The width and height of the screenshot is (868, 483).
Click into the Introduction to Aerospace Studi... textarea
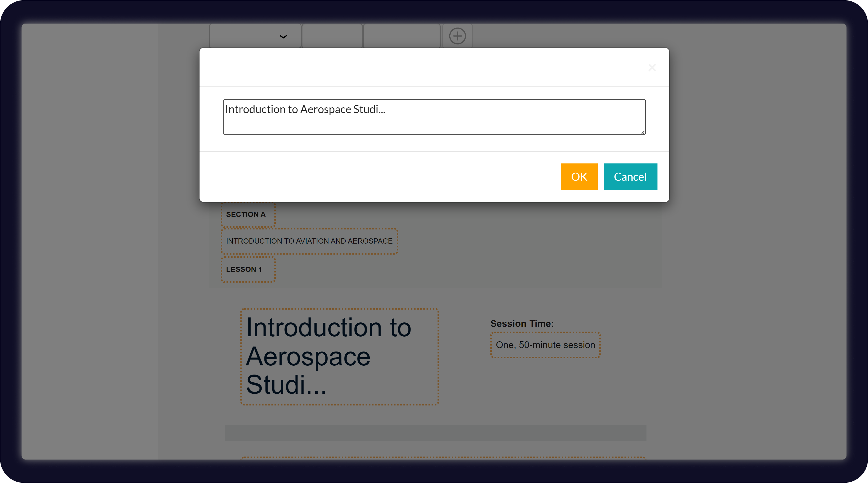tap(434, 117)
